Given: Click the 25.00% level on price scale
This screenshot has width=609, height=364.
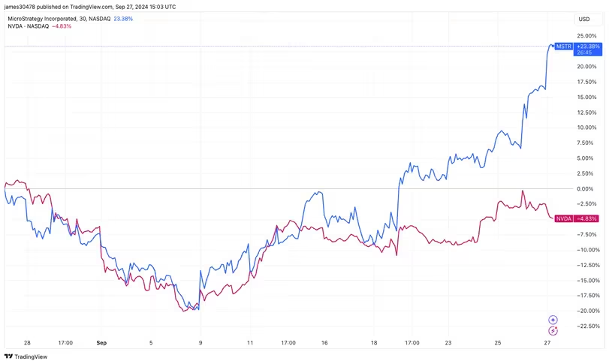Looking at the screenshot, I should 586,36.
